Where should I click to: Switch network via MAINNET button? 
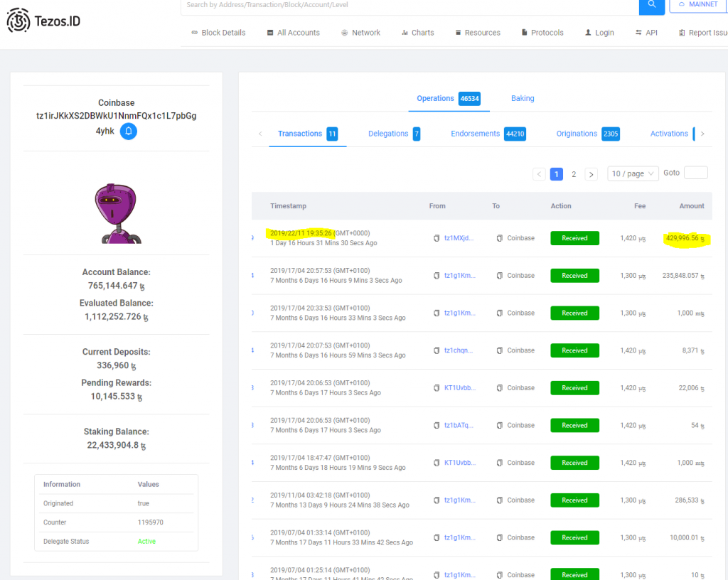(698, 5)
